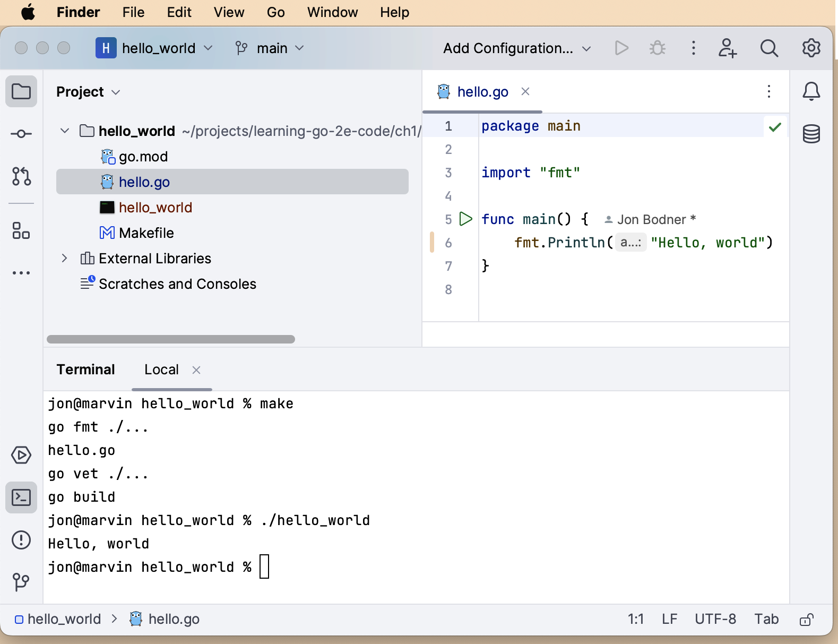
Task: Click 1:1 caret position in status bar
Action: [x=635, y=619]
